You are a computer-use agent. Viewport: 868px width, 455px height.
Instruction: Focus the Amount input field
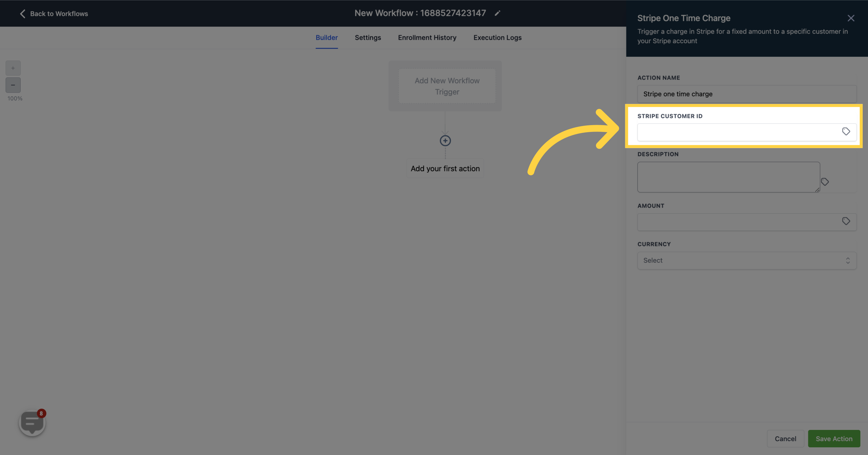(747, 222)
